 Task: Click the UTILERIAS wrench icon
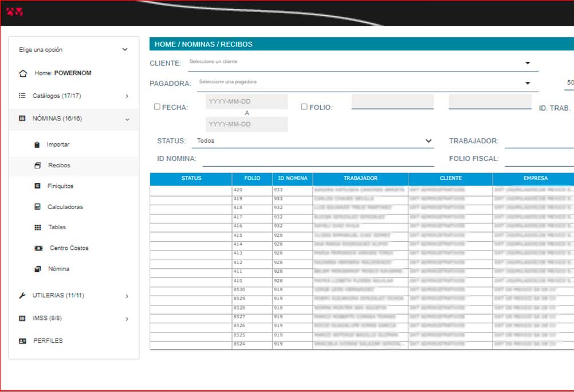click(22, 296)
